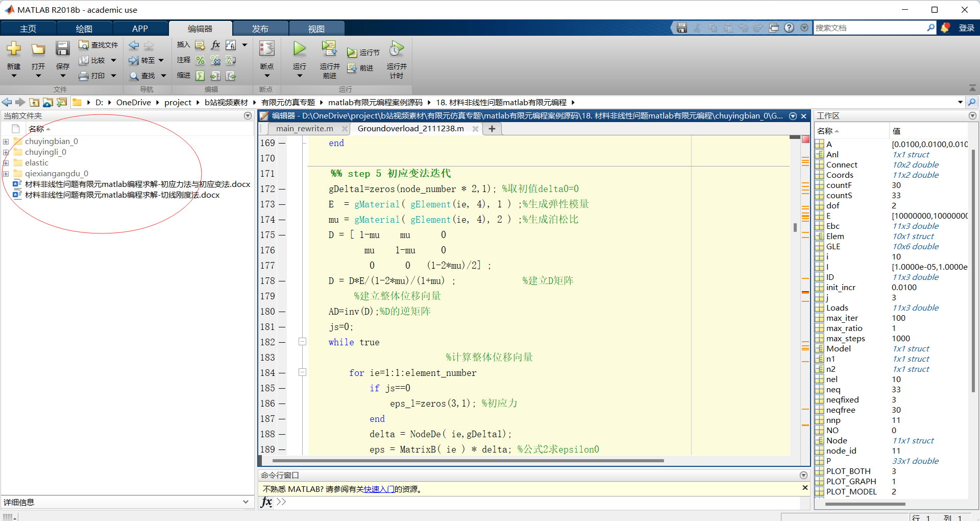This screenshot has height=521, width=980.
Task: Switch to main_rewrite.m editor tab
Action: (305, 129)
